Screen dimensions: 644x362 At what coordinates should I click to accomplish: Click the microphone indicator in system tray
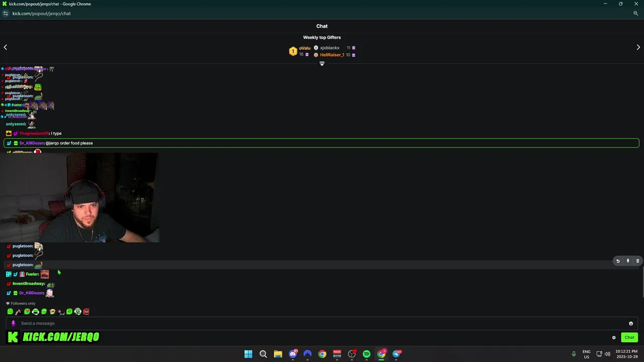tap(574, 354)
